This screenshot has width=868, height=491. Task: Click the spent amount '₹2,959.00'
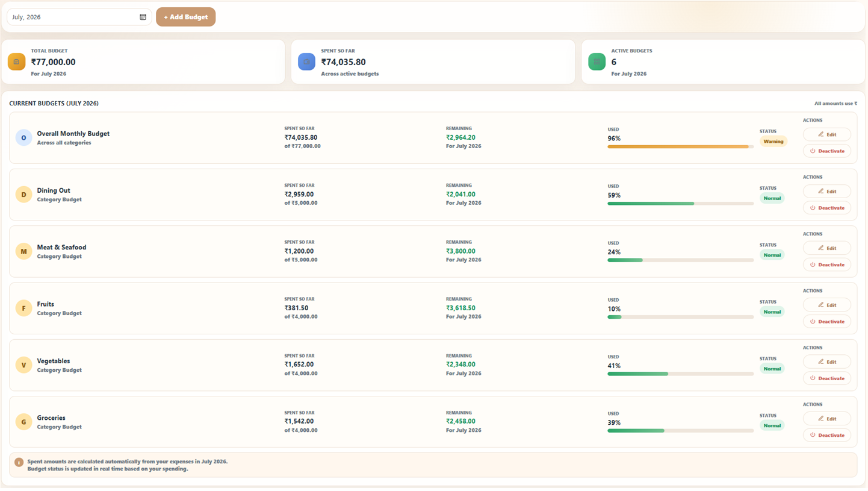(299, 194)
